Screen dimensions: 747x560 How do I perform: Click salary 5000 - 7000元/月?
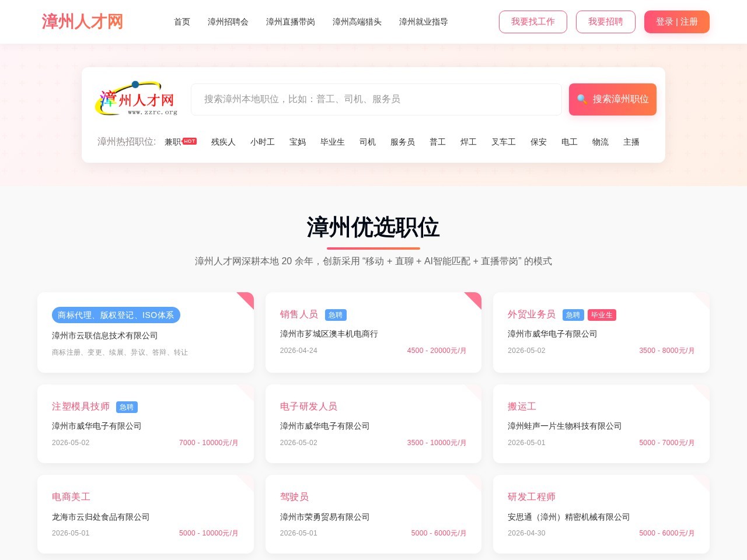667,443
